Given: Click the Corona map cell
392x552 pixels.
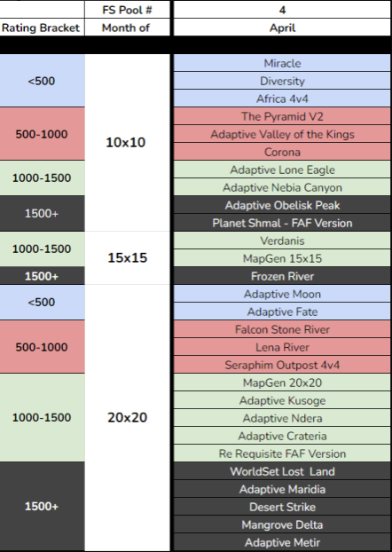Looking at the screenshot, I should (x=282, y=152).
